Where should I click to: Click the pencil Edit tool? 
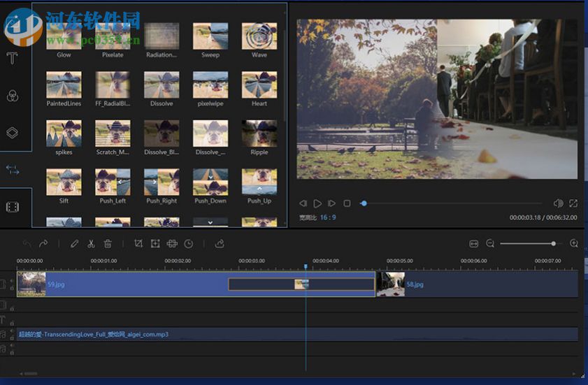pyautogui.click(x=74, y=243)
